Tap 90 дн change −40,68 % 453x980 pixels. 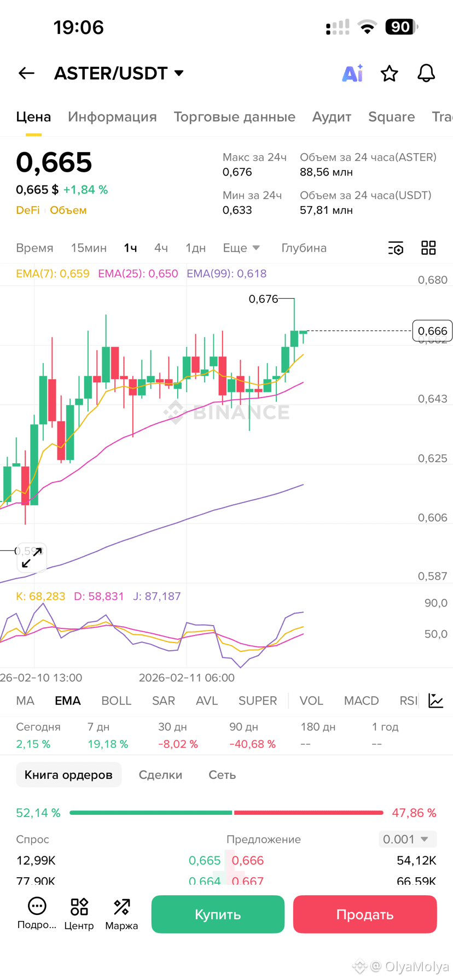coord(252,744)
